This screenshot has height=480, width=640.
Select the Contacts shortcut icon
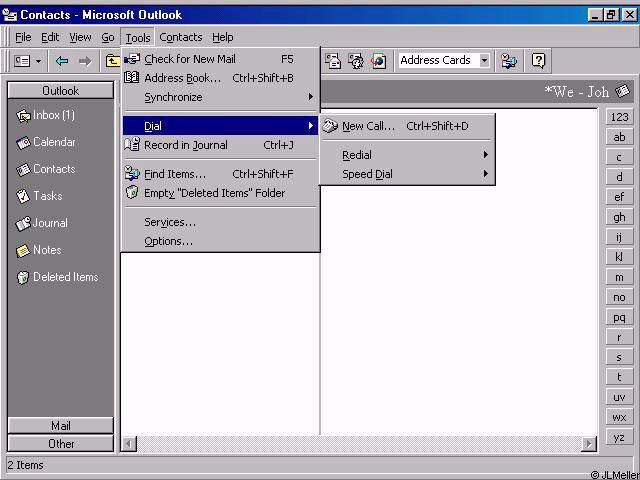(x=23, y=170)
